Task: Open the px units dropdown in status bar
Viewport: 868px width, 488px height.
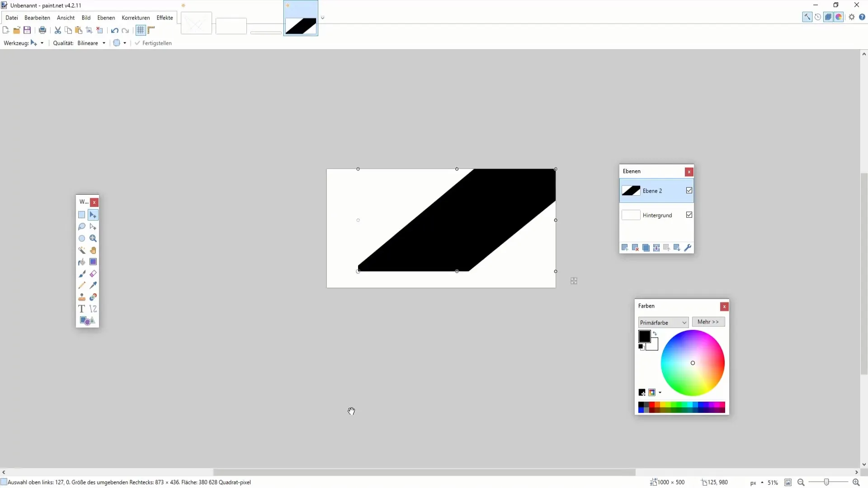Action: pos(757,483)
